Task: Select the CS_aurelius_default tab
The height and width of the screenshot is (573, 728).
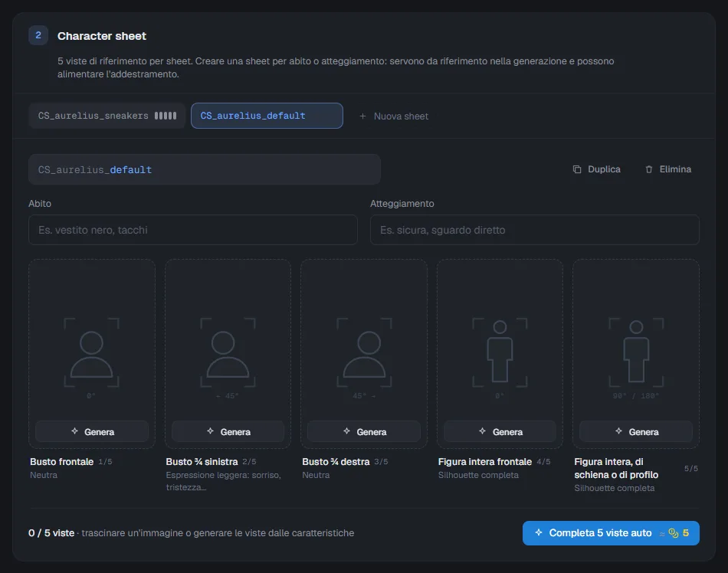Action: (267, 116)
